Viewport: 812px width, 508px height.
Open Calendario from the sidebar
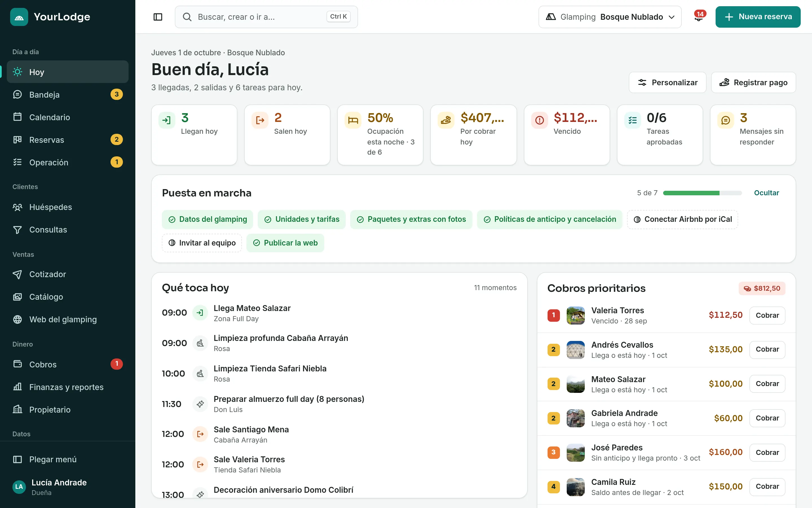tap(67, 117)
